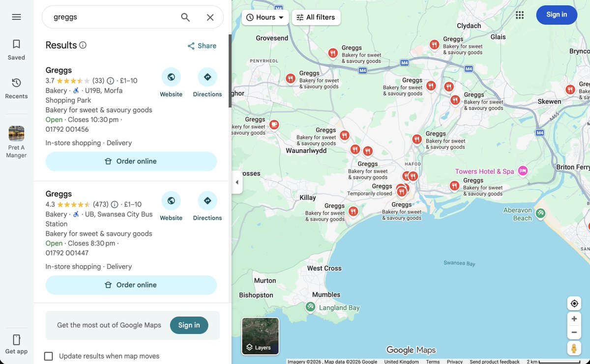The height and width of the screenshot is (364, 590).
Task: Click the Greggs pin below Penyrheol
Action: (x=291, y=79)
